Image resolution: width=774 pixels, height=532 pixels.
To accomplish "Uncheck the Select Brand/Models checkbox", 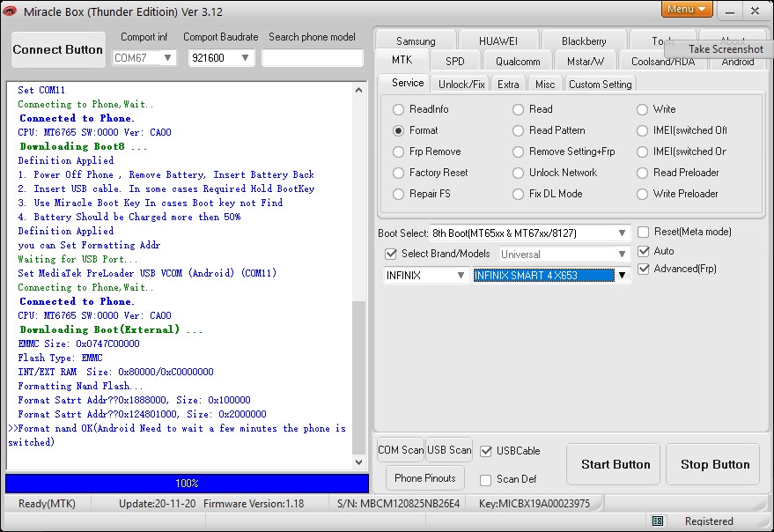I will 390,254.
